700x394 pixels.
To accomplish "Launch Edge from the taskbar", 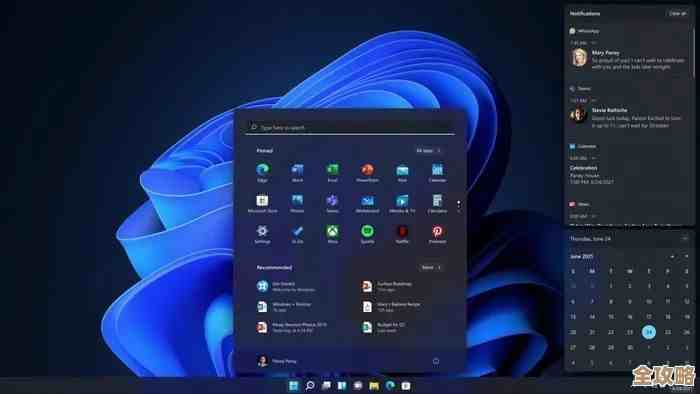I will (390, 386).
